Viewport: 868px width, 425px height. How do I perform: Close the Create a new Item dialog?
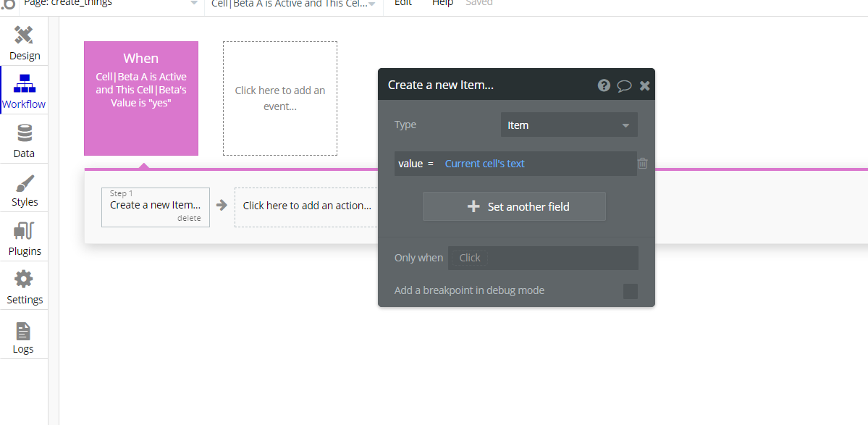(644, 85)
